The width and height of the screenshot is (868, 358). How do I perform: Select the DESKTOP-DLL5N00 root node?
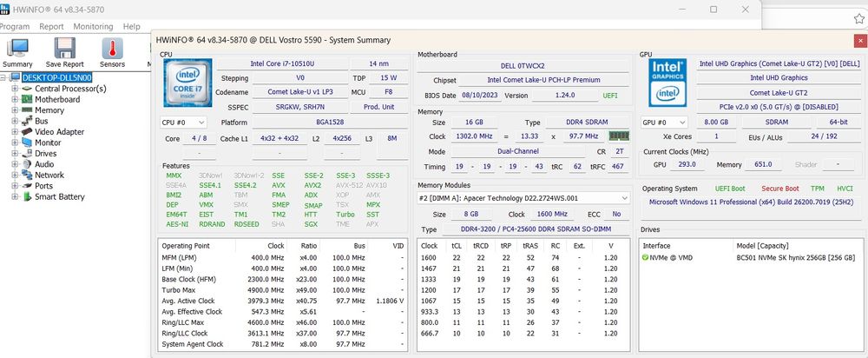coord(56,77)
